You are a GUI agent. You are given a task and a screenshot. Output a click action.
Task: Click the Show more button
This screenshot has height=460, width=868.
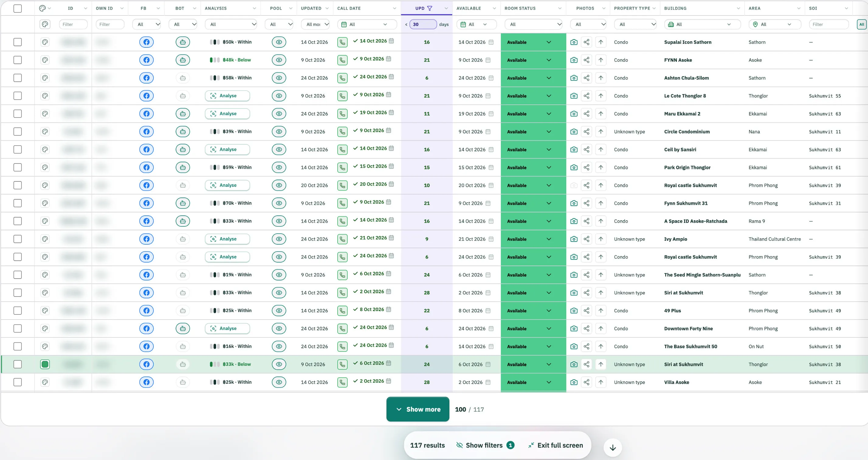pos(418,409)
